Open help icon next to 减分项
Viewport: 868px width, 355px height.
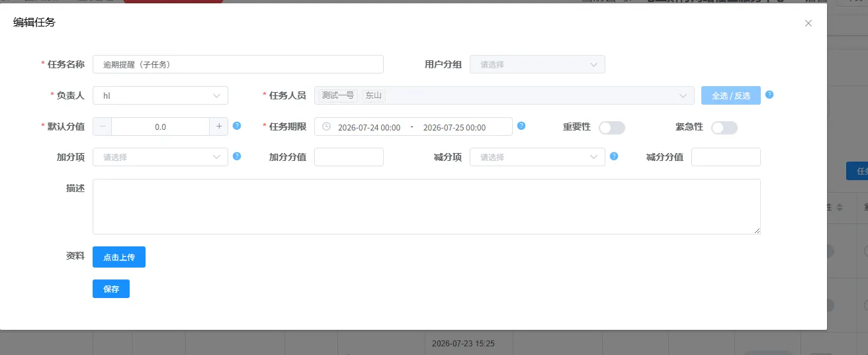(x=614, y=156)
